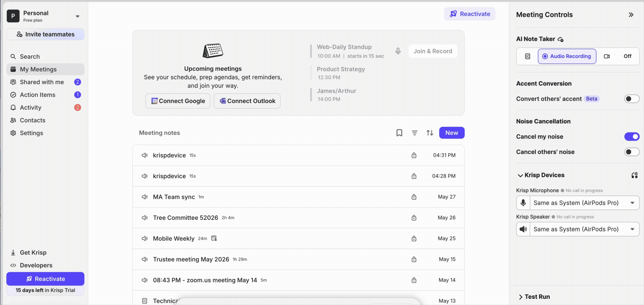
Task: Click lock icon on krispdevice 04:31 PM row
Action: 414,155
